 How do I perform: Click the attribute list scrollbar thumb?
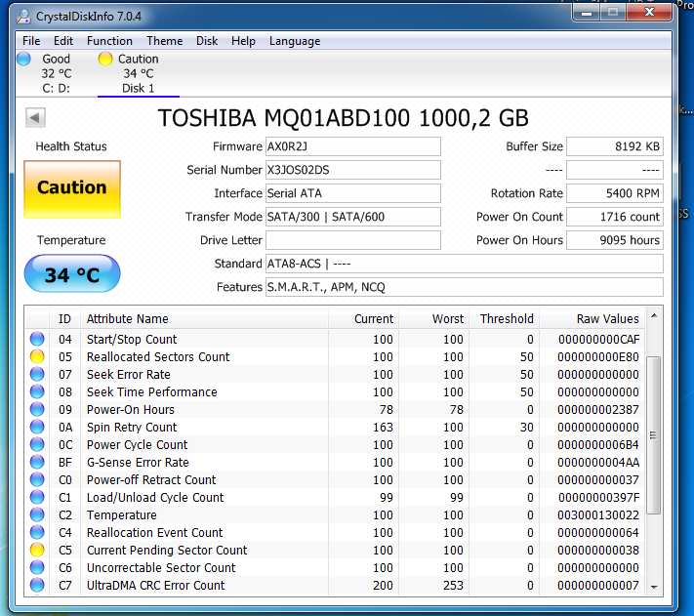[x=654, y=435]
